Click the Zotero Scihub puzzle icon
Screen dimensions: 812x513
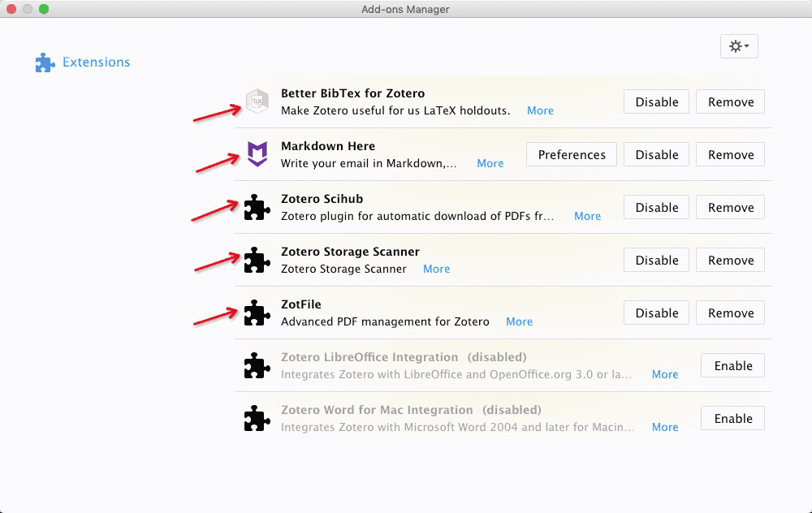click(257, 207)
